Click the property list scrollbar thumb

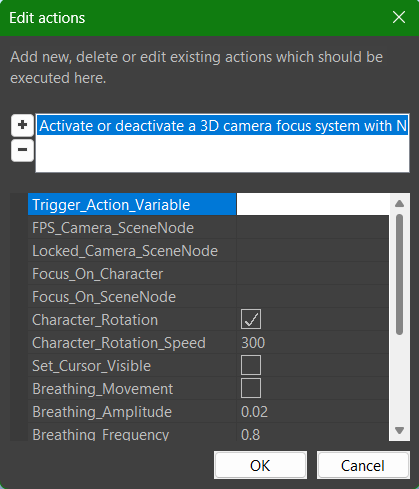pyautogui.click(x=399, y=274)
